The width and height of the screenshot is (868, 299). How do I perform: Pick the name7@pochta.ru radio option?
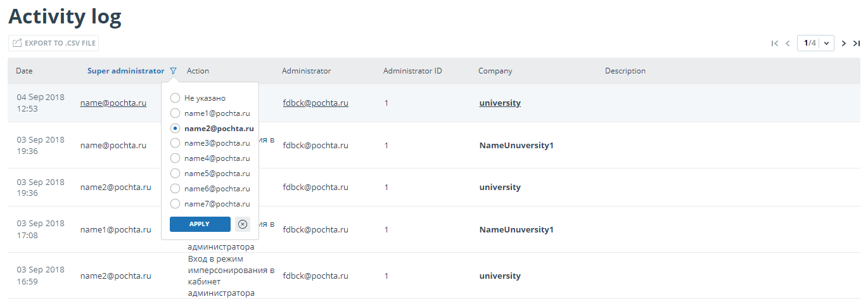[176, 204]
